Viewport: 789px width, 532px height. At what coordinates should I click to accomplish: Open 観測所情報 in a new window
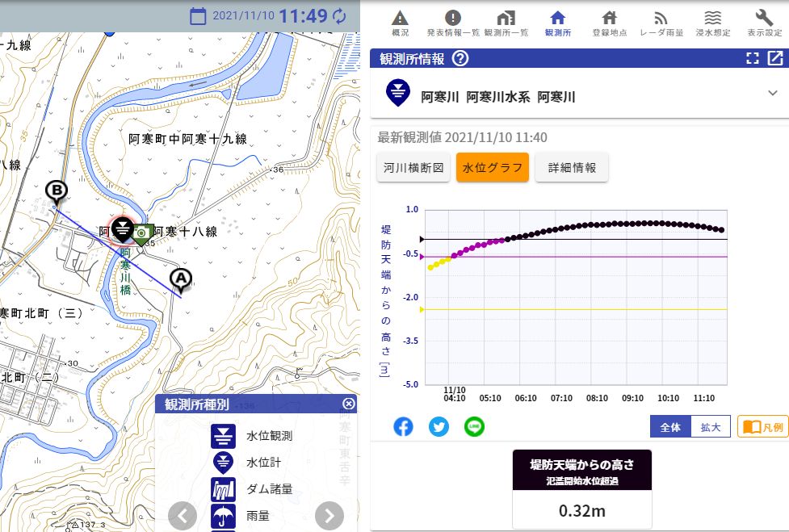(775, 58)
